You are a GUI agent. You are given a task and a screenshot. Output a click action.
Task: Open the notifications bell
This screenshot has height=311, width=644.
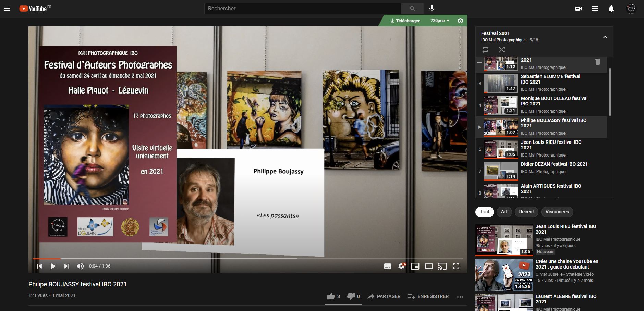pos(611,9)
